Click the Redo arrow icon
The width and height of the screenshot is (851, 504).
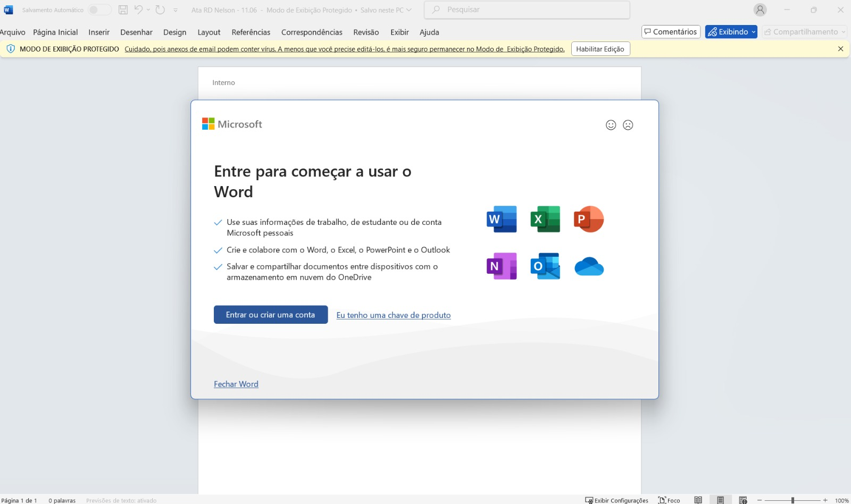[160, 10]
